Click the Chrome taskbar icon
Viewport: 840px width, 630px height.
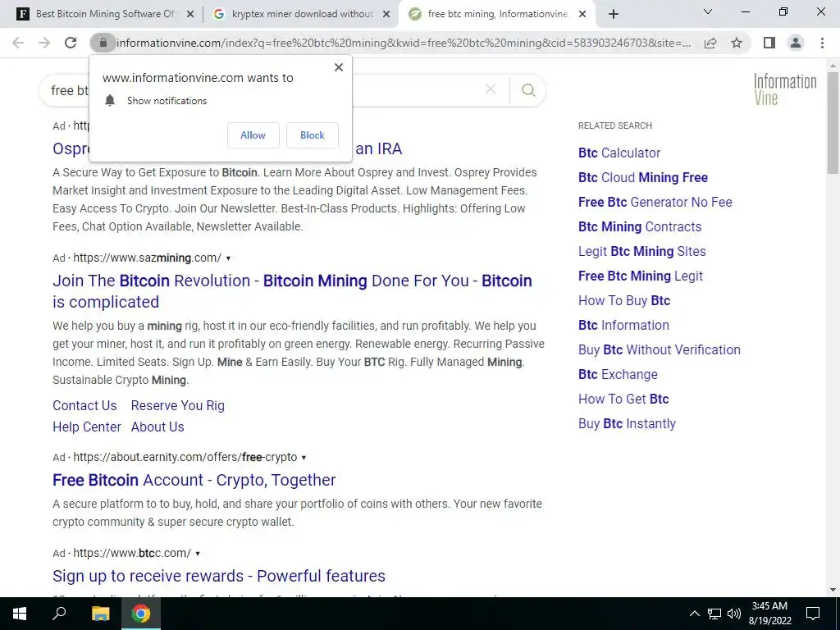[141, 614]
